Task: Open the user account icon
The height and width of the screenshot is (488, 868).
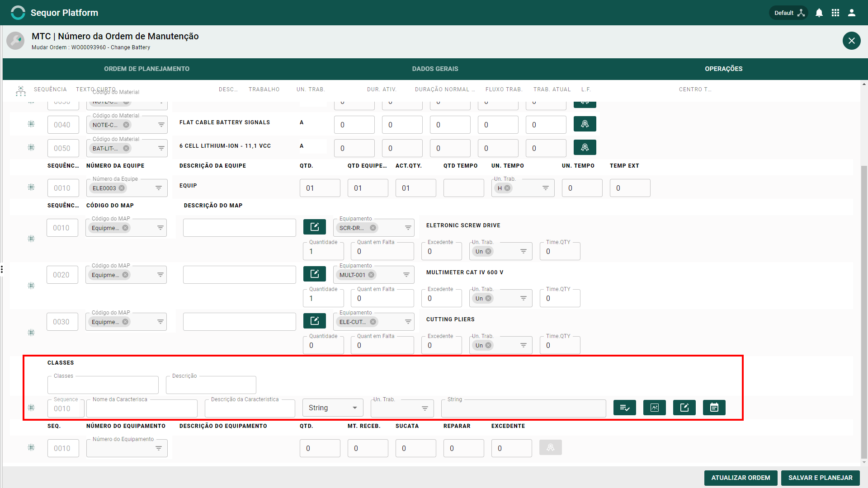Action: point(852,13)
